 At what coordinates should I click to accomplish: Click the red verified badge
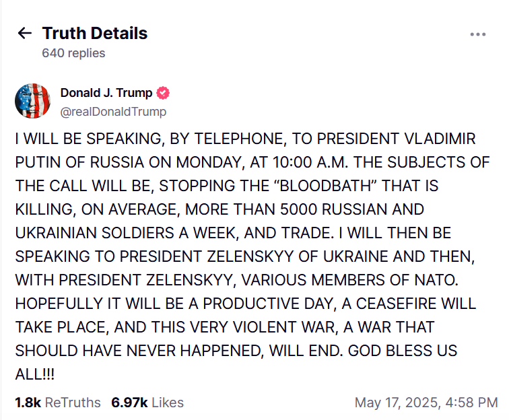tap(162, 93)
